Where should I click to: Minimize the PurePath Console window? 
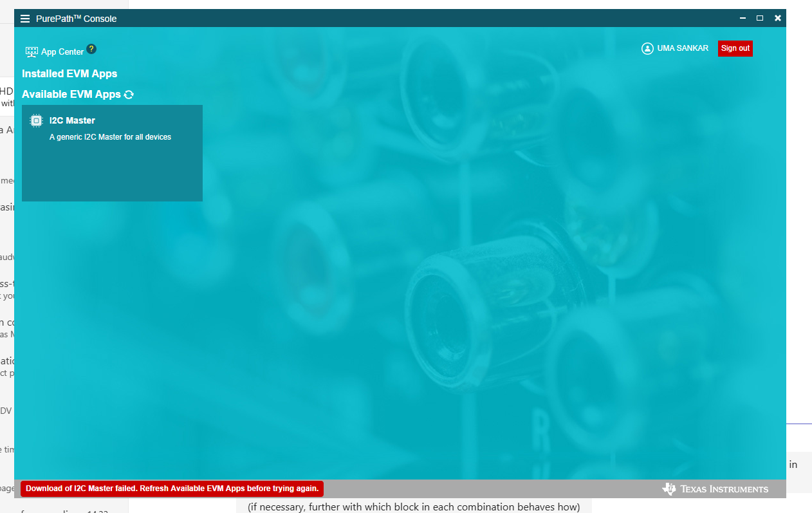(x=743, y=18)
